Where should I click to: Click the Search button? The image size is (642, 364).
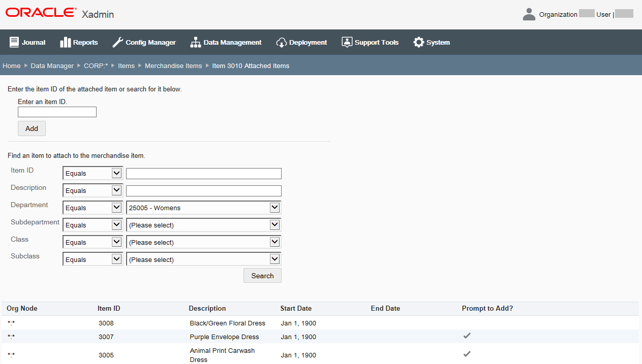tap(262, 275)
